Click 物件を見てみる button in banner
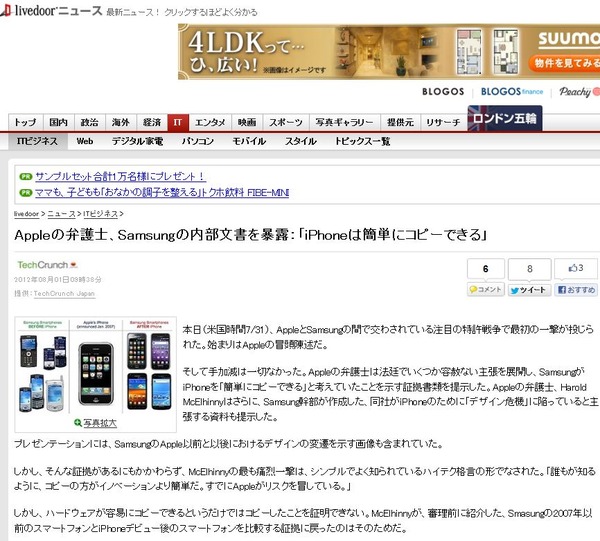The image size is (600, 541). pyautogui.click(x=565, y=63)
